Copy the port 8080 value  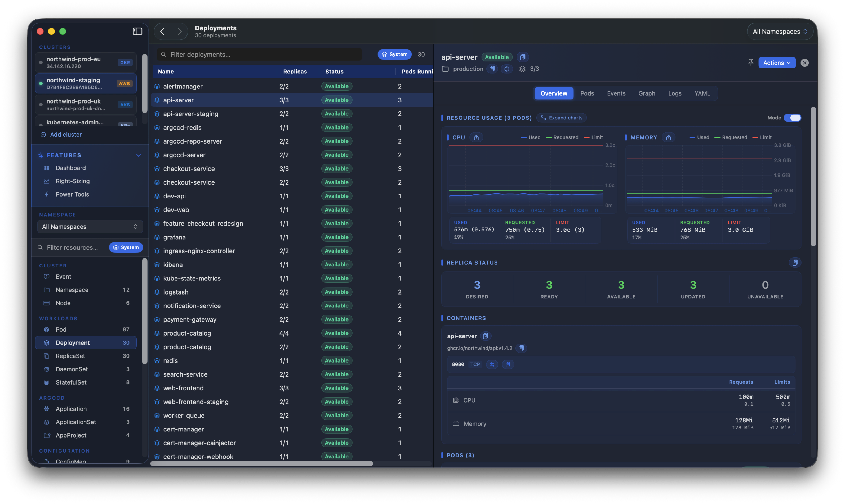[x=508, y=364]
